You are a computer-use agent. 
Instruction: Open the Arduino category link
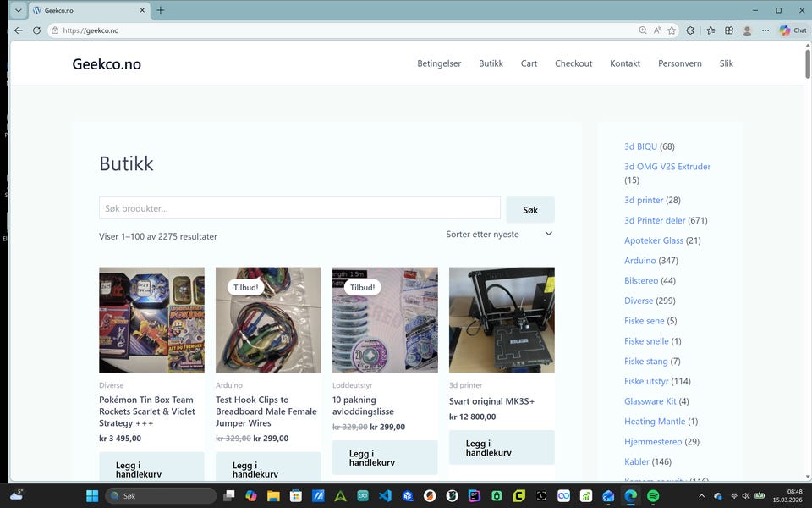[639, 261]
